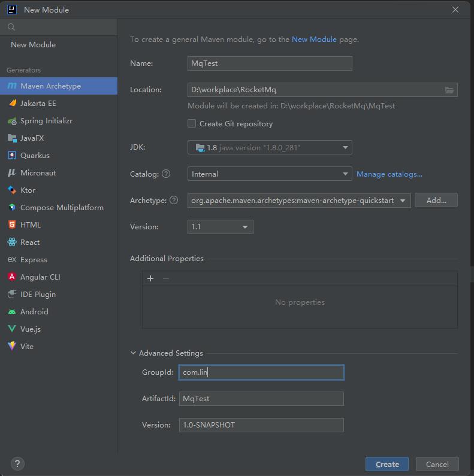Open folder browser icon in Location field
This screenshot has height=476, width=474.
[x=449, y=90]
